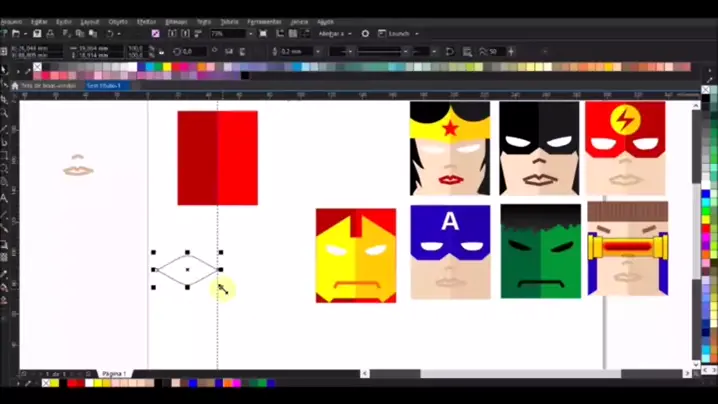Toggle guidelines display in toolbar
The width and height of the screenshot is (718, 404).
306,33
